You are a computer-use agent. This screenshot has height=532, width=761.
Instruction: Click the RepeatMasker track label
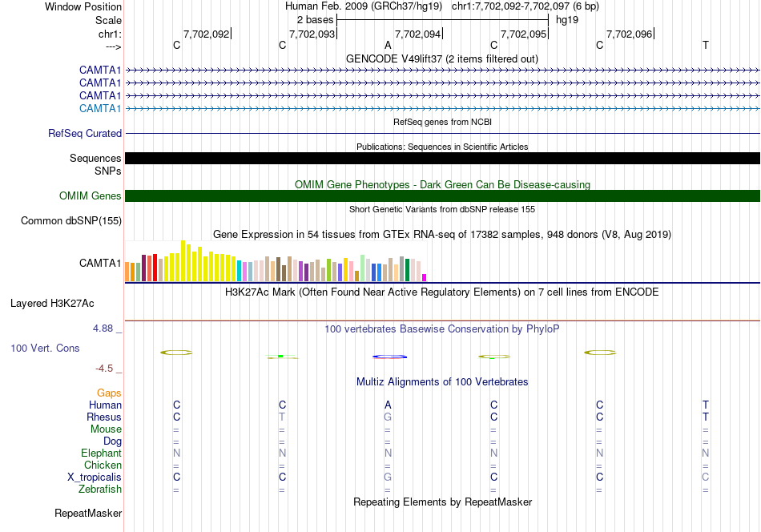[88, 513]
